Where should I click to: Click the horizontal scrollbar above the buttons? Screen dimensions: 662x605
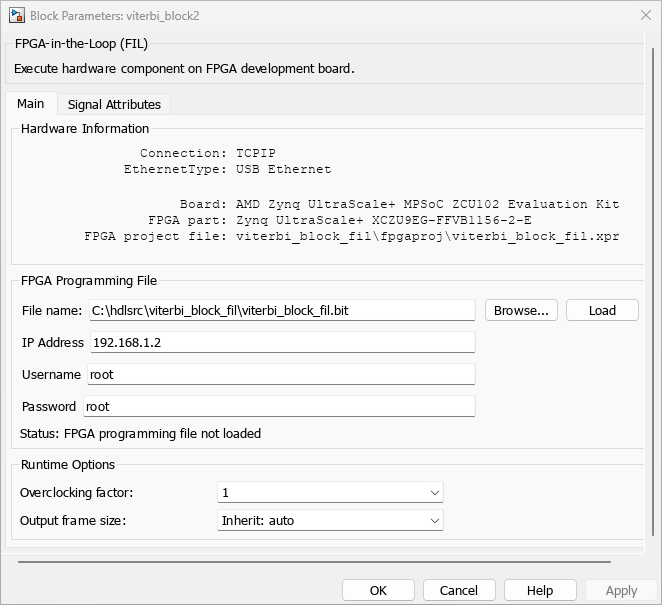pyautogui.click(x=314, y=562)
